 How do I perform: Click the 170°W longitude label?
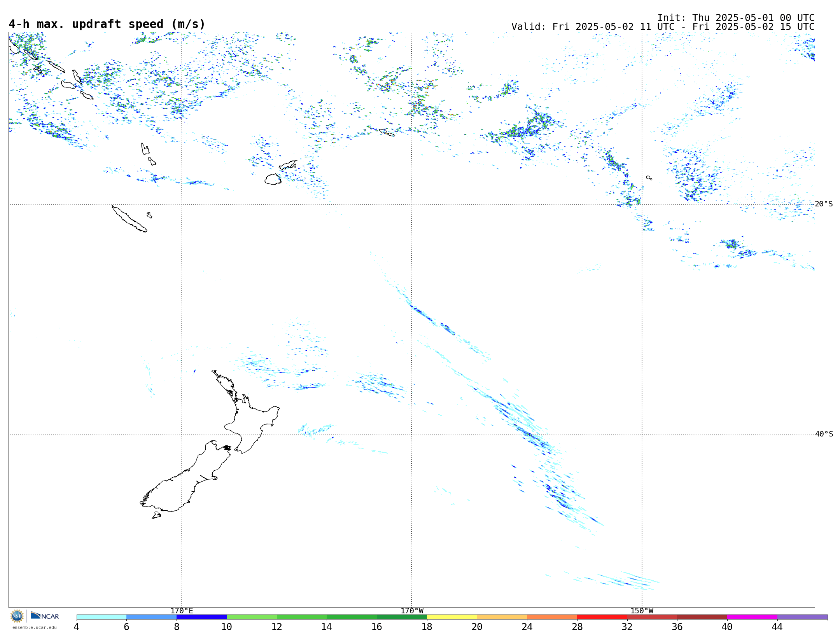412,611
